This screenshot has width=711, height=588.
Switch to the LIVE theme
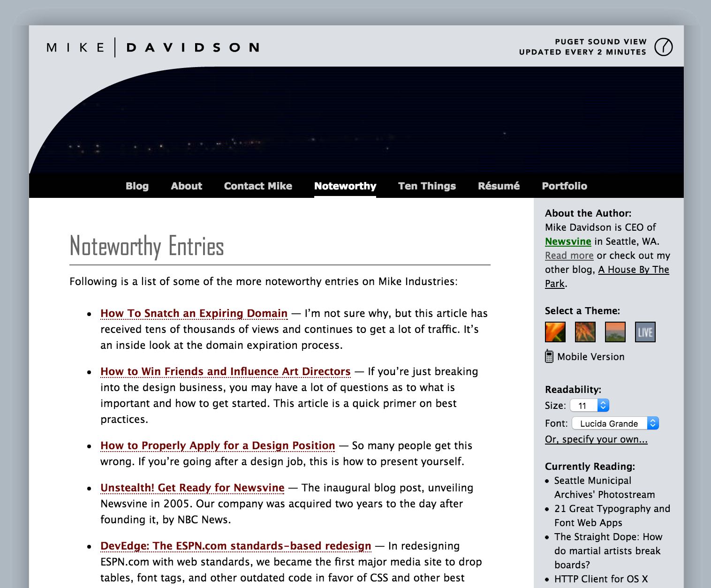(x=645, y=332)
